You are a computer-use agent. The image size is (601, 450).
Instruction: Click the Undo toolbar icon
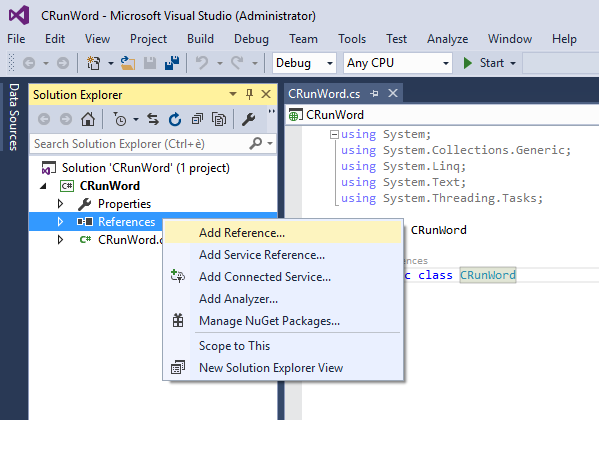click(202, 63)
